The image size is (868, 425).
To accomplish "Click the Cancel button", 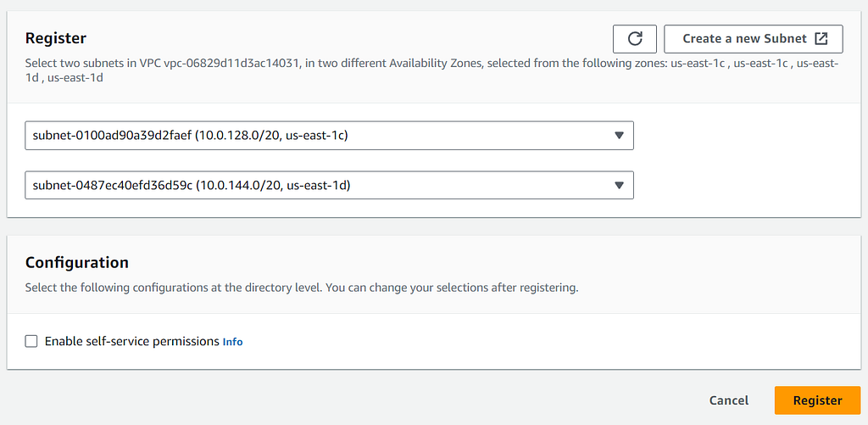I will click(x=729, y=400).
